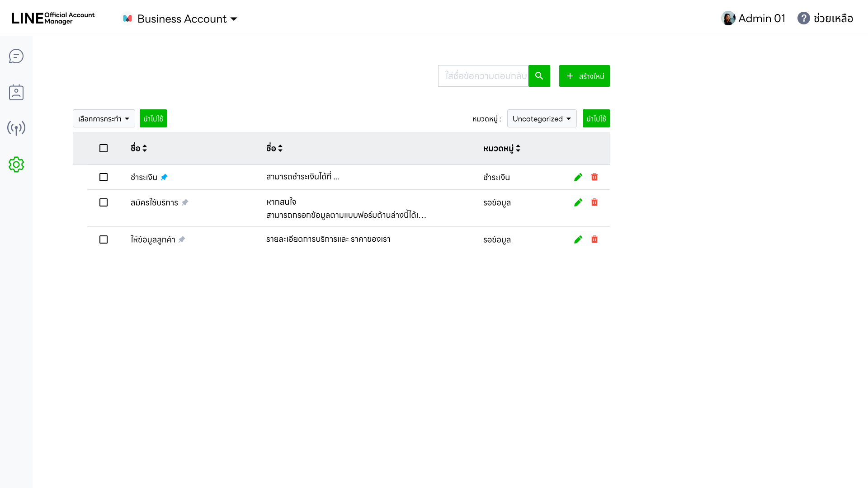Screen dimensions: 868x488
Task: Check the checkbox for ให้ข้อมูลลูกค้า row
Action: coord(104,239)
